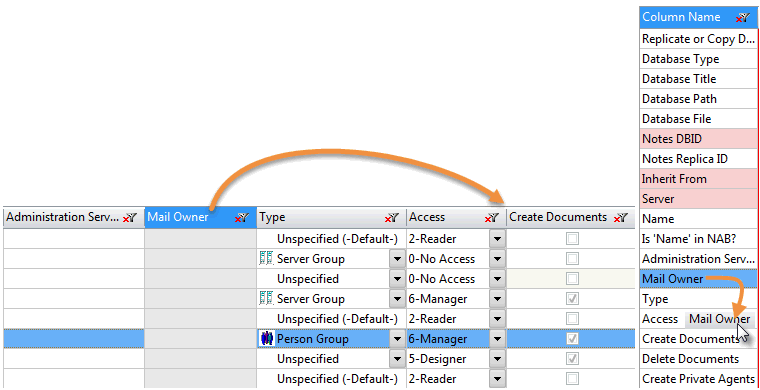Click the filter icon beside Column Name header

coord(743,17)
